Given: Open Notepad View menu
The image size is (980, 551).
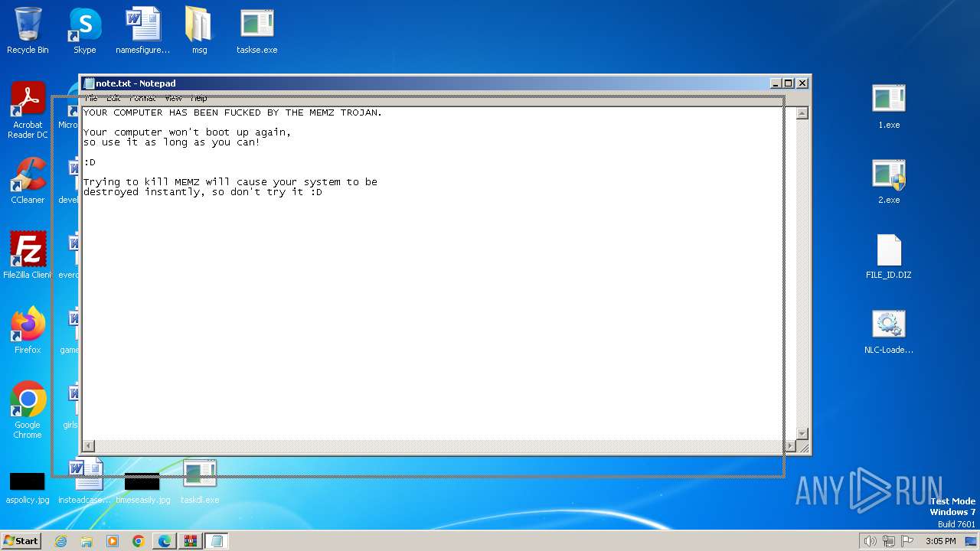Looking at the screenshot, I should pyautogui.click(x=174, y=98).
